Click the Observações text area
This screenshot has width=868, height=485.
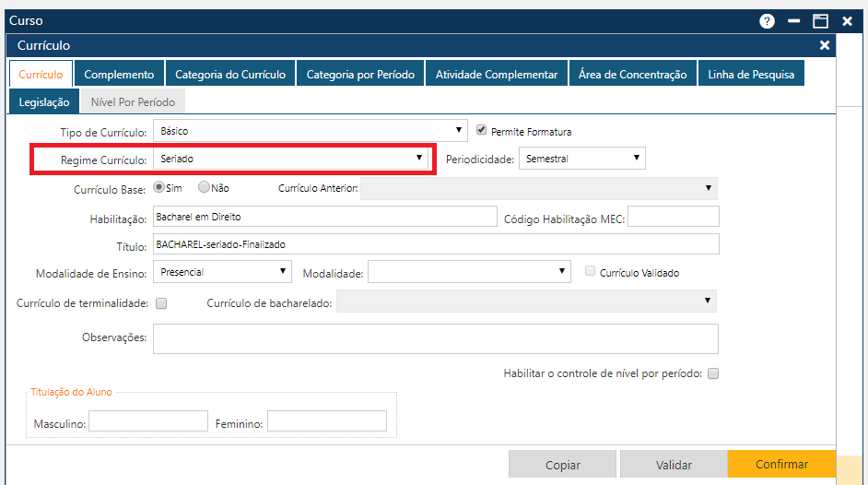click(x=436, y=338)
